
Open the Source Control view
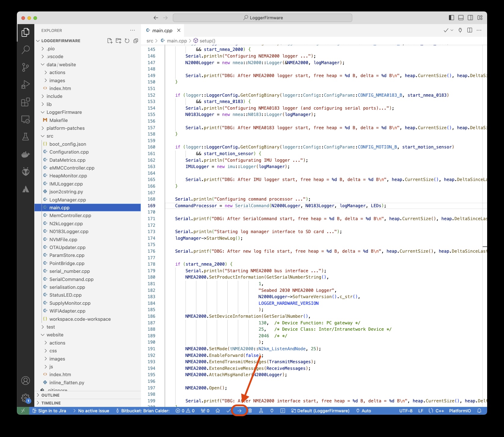(26, 67)
